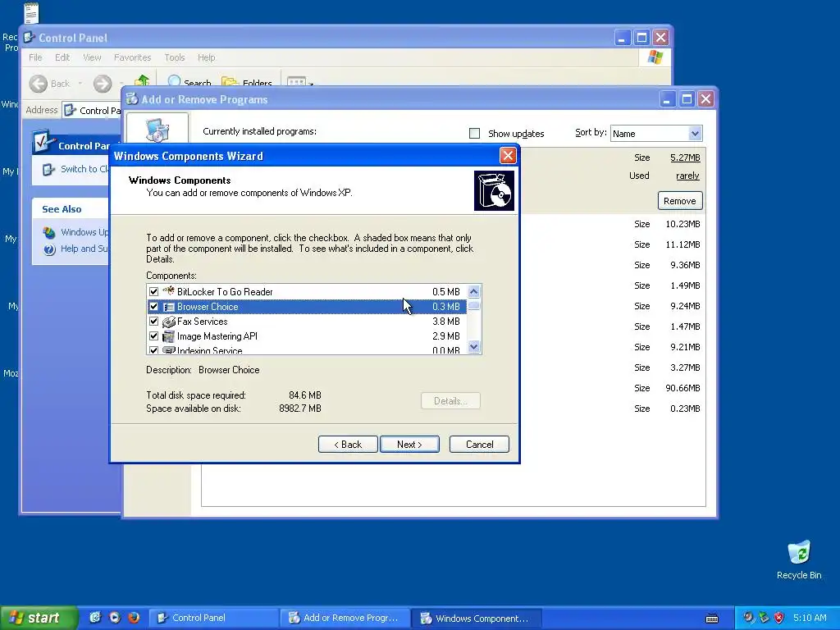
Task: Click the Remove button for the selected program
Action: pyautogui.click(x=680, y=201)
